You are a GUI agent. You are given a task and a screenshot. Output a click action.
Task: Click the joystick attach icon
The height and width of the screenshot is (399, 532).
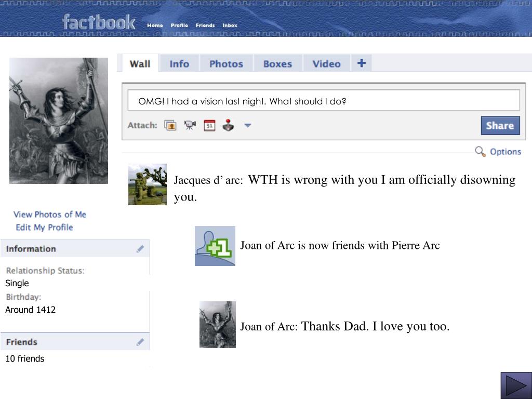(x=229, y=125)
